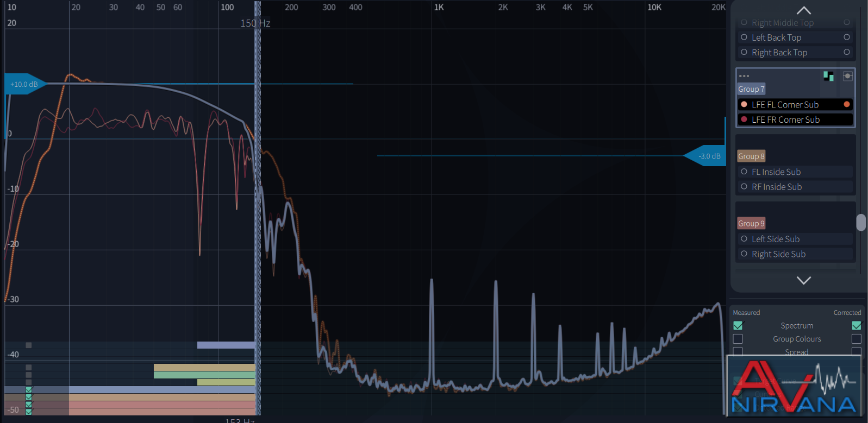Image resolution: width=868 pixels, height=423 pixels.
Task: Click the speaker list scrollbar thumb
Action: click(861, 223)
